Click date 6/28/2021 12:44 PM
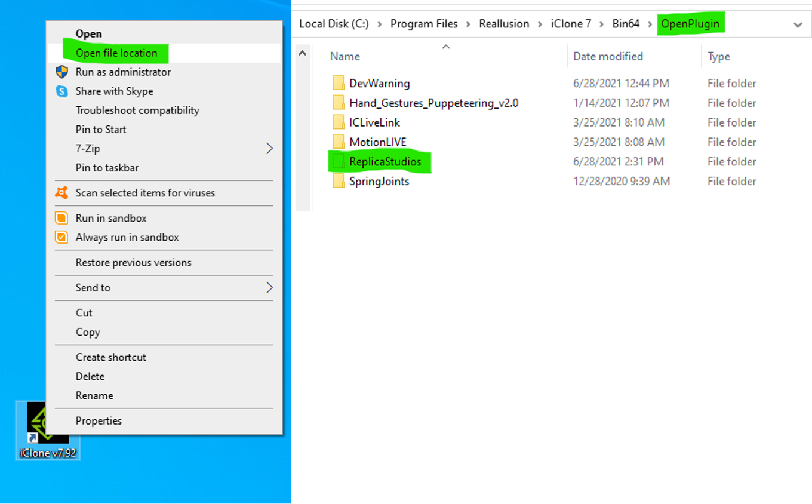The width and height of the screenshot is (812, 504). coord(621,84)
